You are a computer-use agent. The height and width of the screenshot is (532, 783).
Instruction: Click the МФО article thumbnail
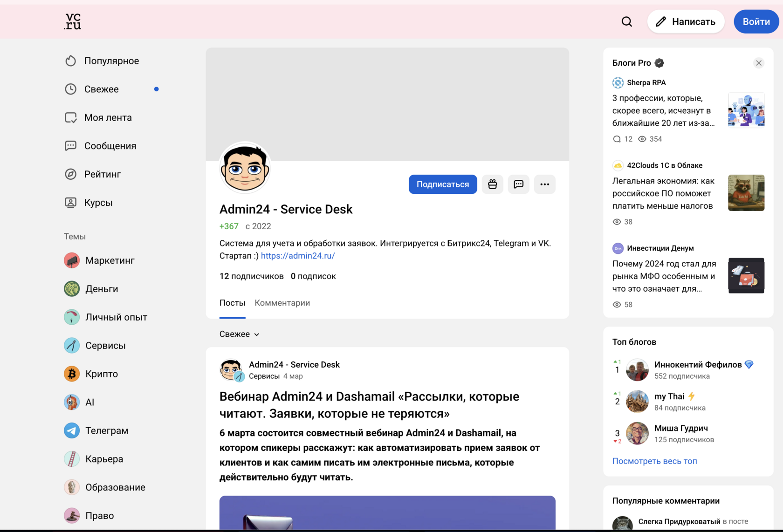tap(746, 276)
